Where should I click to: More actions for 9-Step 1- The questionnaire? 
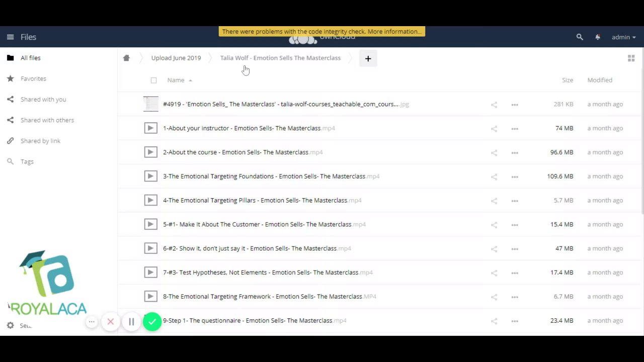pos(515,321)
